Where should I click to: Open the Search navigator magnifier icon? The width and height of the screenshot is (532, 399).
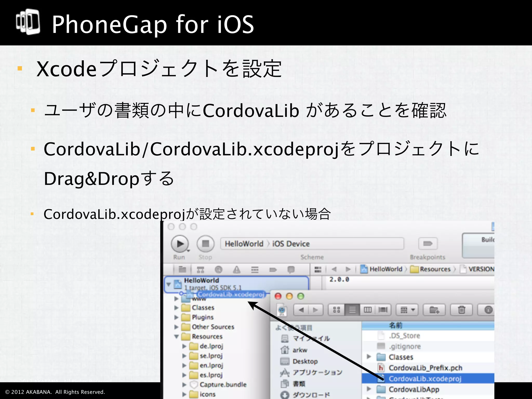coord(218,270)
